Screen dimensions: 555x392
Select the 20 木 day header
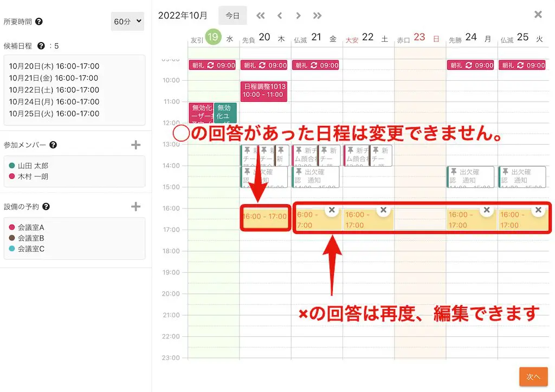pos(264,38)
